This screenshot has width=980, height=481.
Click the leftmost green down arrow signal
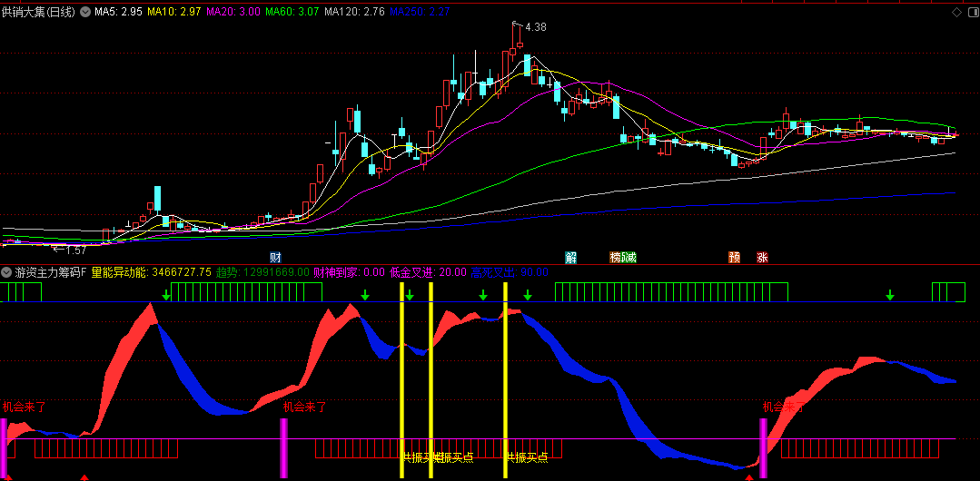166,295
